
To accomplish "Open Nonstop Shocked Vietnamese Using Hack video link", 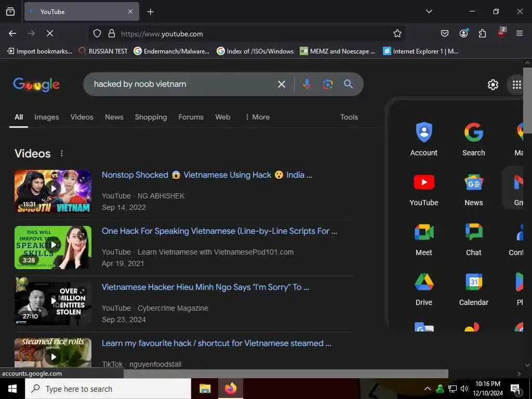I will (x=207, y=175).
